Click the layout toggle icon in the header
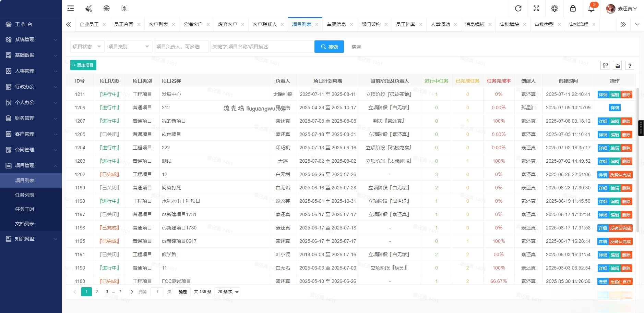Screen dimensions: 644x313 click(124, 8)
